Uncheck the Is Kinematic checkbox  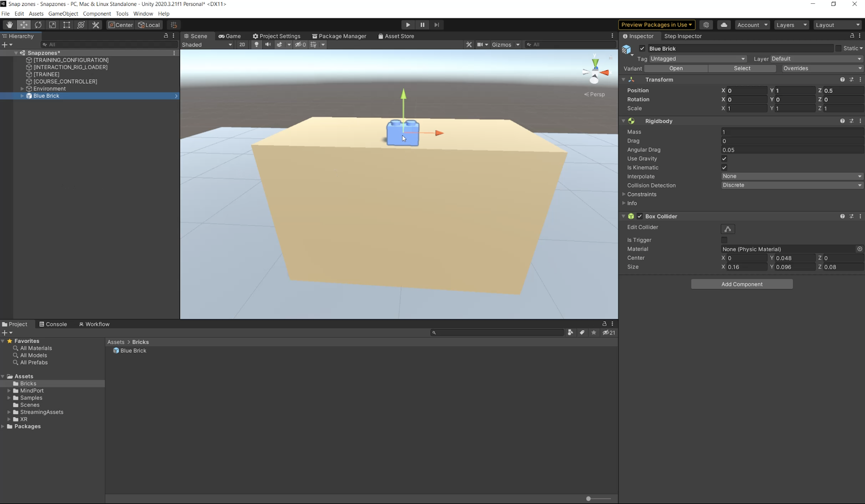pos(724,168)
